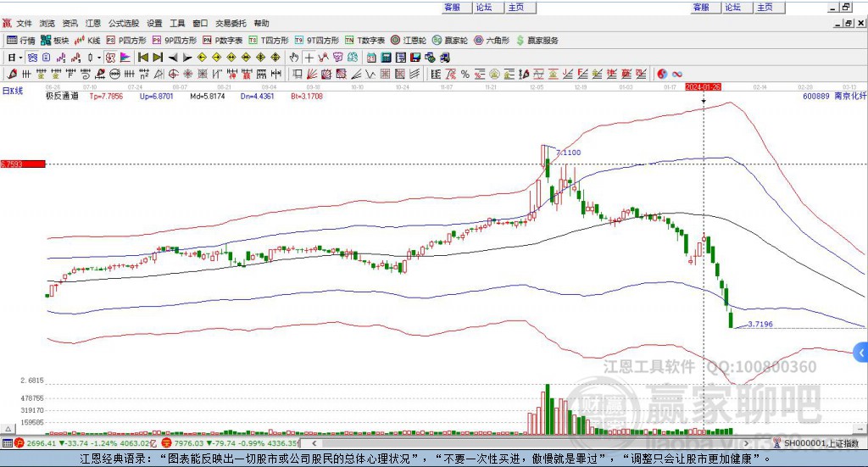The width and height of the screenshot is (868, 467).
Task: Open 板块 sector view
Action: click(x=55, y=41)
